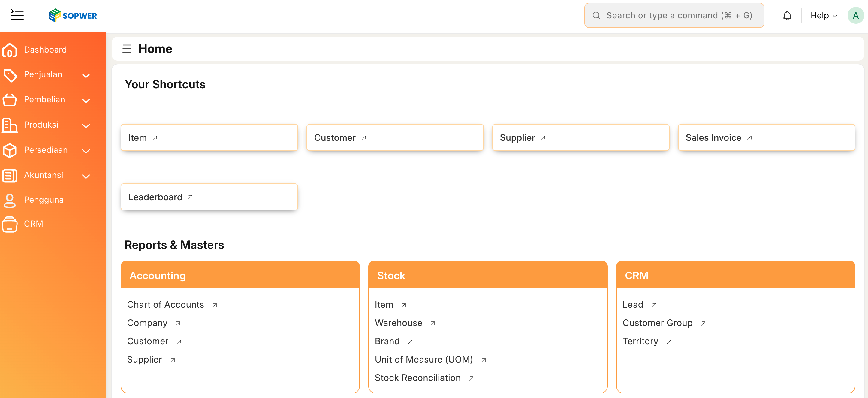Expand the Pembelian menu chevron
Viewport: 868px width, 398px height.
[86, 101]
